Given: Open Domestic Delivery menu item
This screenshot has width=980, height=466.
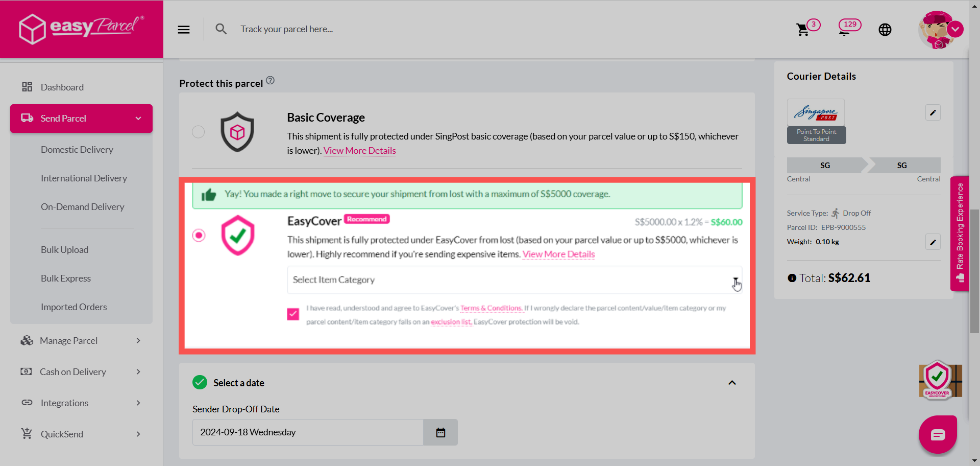Looking at the screenshot, I should click(77, 150).
